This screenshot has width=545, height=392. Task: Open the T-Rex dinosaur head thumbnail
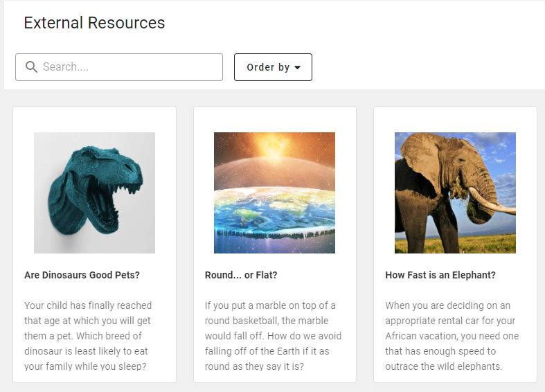[95, 193]
